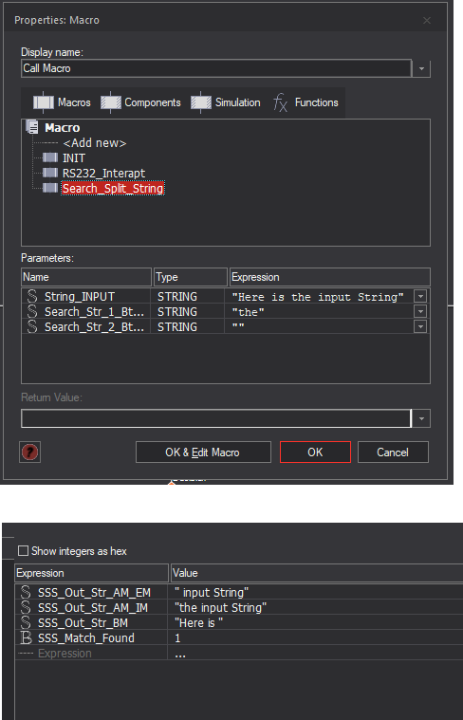463x720 pixels.
Task: Open the fx Functions tab
Action: [x=306, y=102]
